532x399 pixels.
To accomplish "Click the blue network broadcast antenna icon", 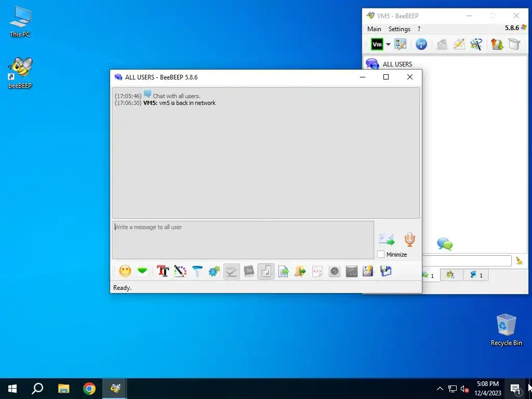I will (421, 45).
